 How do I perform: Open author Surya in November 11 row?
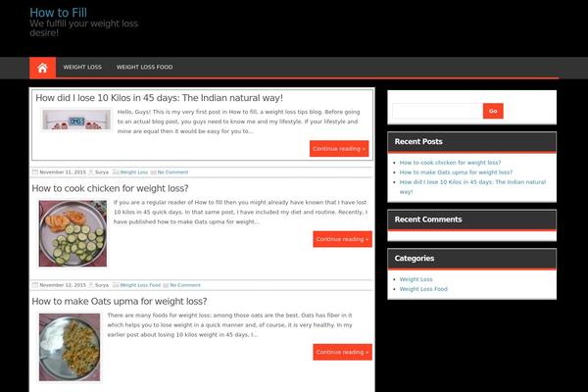102,172
